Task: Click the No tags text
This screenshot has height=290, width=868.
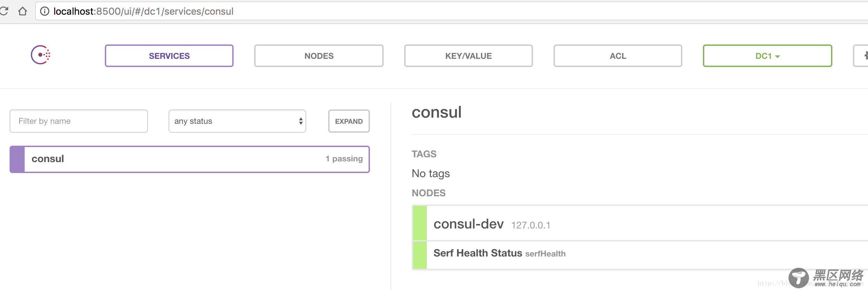Action: pos(431,174)
